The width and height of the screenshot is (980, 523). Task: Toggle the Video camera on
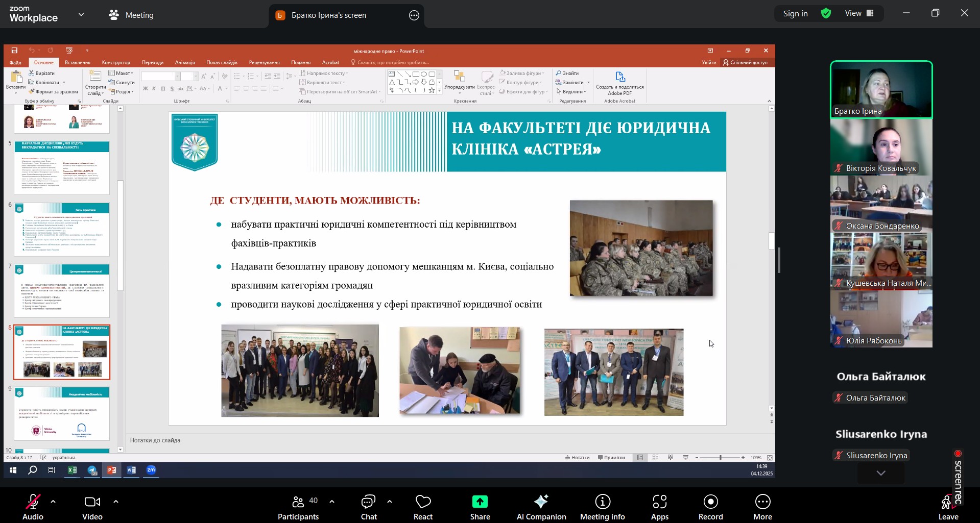coord(92,507)
